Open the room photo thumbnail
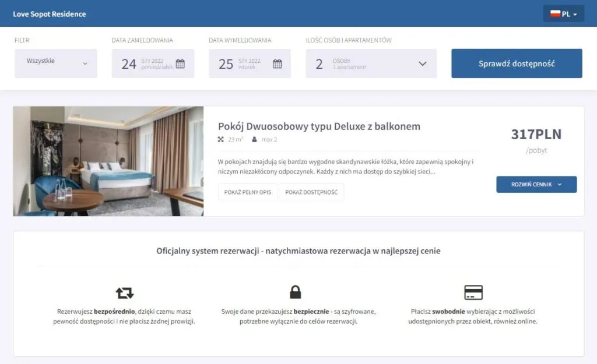Image resolution: width=597 pixels, height=364 pixels. [x=108, y=161]
